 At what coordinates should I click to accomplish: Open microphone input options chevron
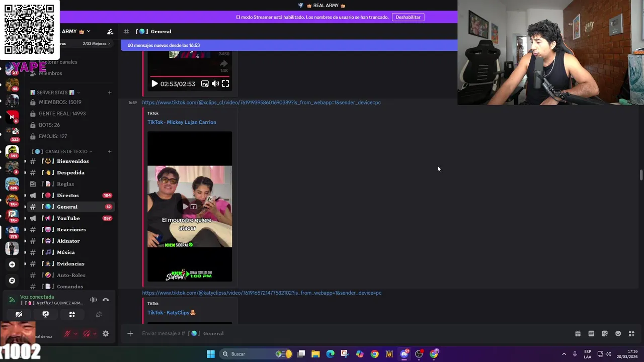[x=76, y=333]
